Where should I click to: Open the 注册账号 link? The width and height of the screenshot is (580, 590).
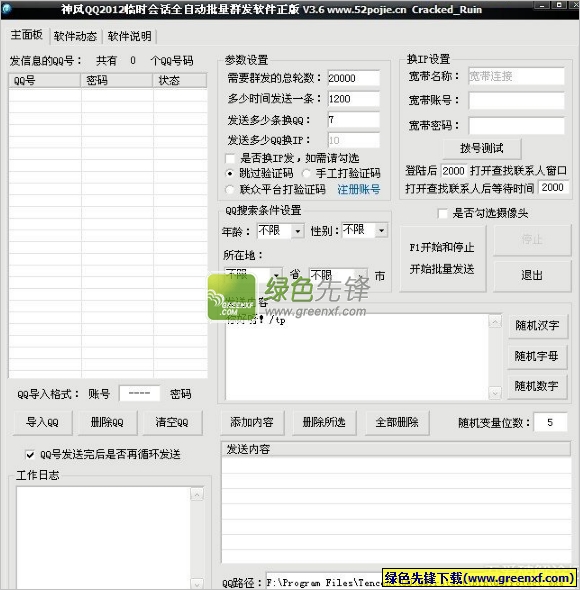point(358,189)
